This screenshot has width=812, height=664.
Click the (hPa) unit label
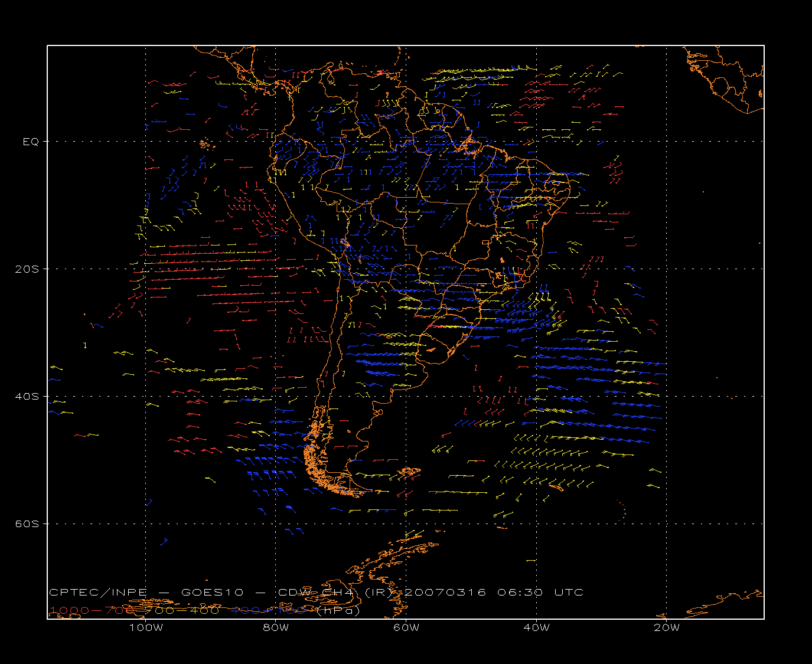(x=338, y=610)
